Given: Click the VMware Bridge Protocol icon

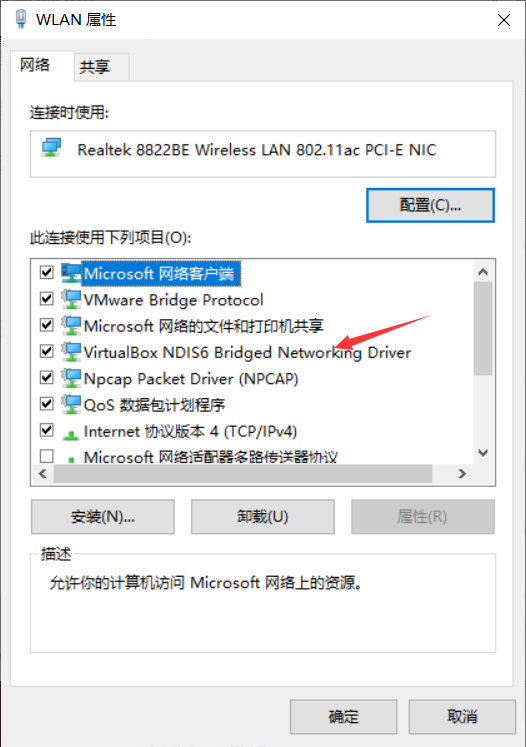Looking at the screenshot, I should point(71,299).
